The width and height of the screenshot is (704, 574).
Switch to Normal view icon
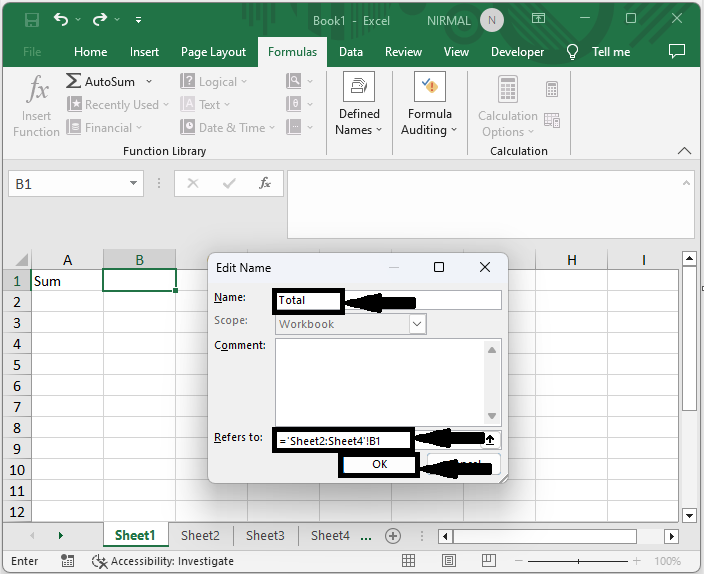click(x=408, y=561)
